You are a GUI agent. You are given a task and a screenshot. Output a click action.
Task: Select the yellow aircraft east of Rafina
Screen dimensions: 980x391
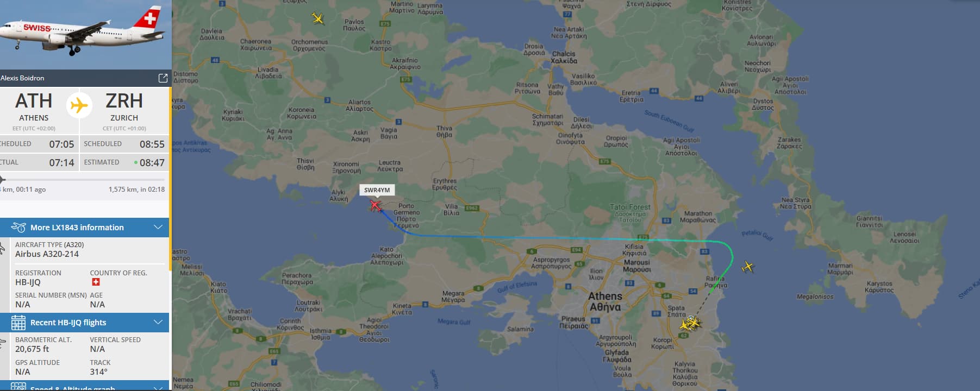(x=748, y=267)
